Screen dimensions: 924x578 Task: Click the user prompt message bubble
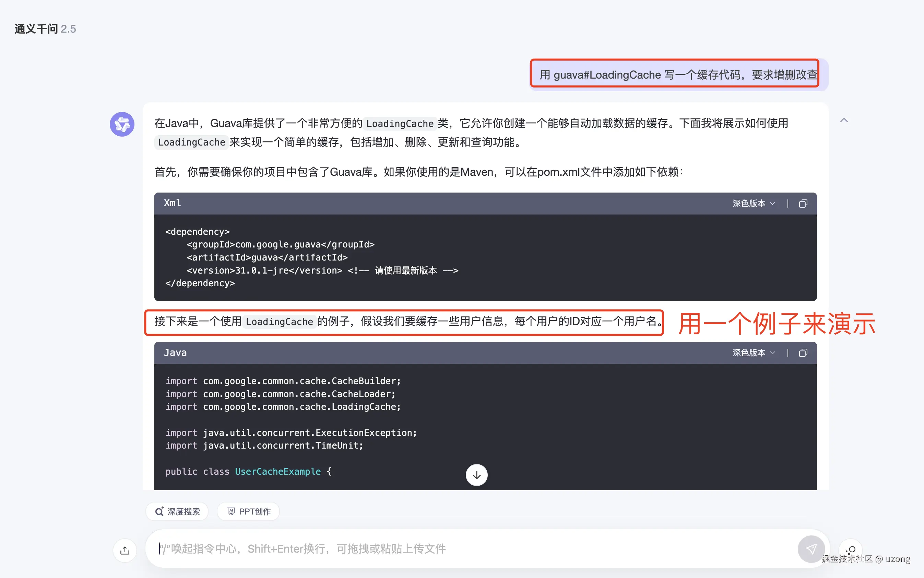coord(678,74)
